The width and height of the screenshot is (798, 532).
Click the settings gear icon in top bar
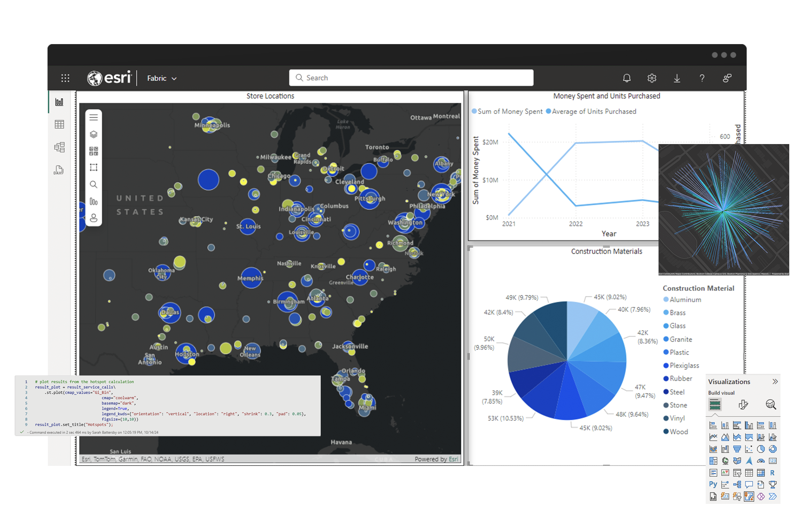click(652, 78)
